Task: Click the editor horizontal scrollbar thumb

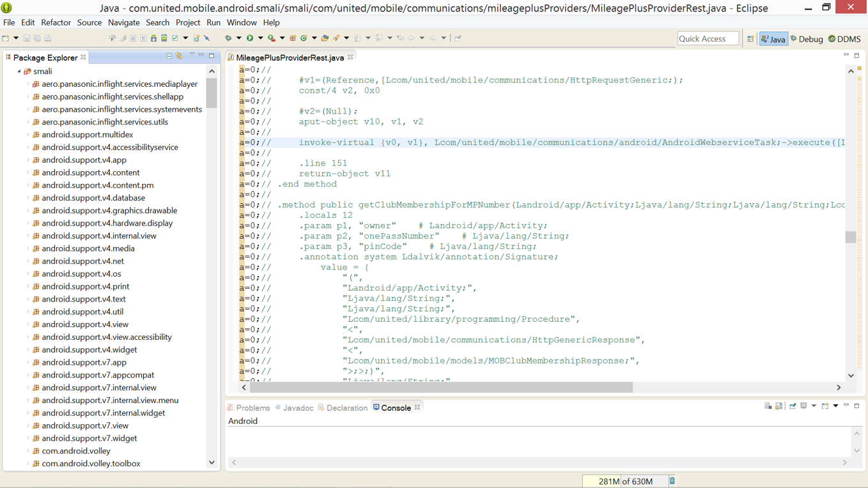Action: (441, 387)
